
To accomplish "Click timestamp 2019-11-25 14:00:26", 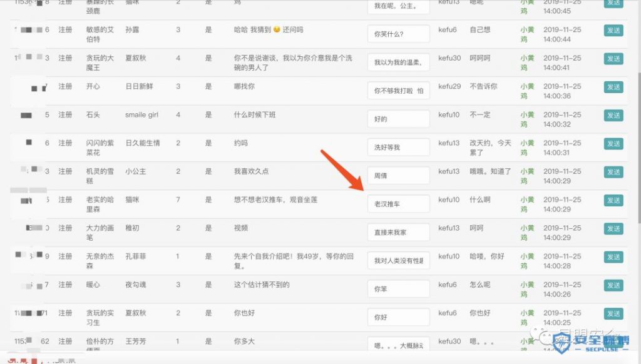I will coord(562,289).
